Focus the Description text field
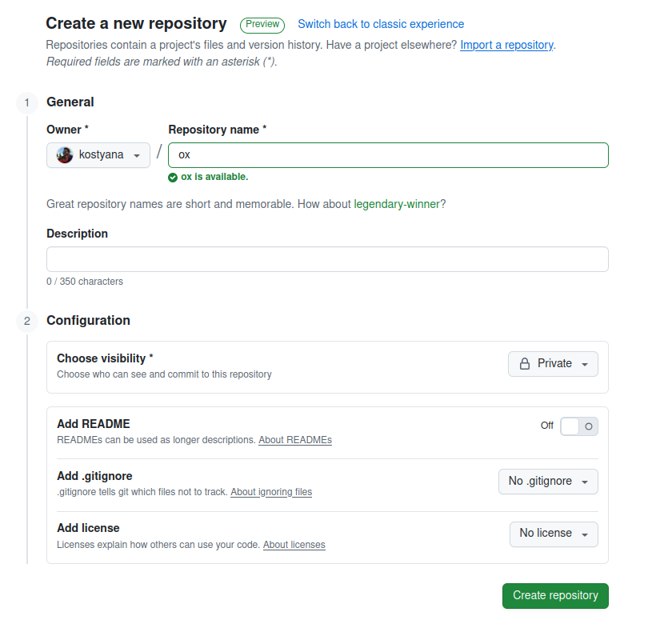Image resolution: width=672 pixels, height=628 pixels. (327, 259)
